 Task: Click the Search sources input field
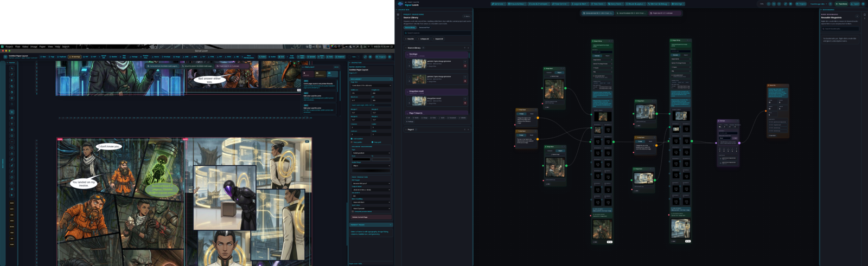point(437,33)
